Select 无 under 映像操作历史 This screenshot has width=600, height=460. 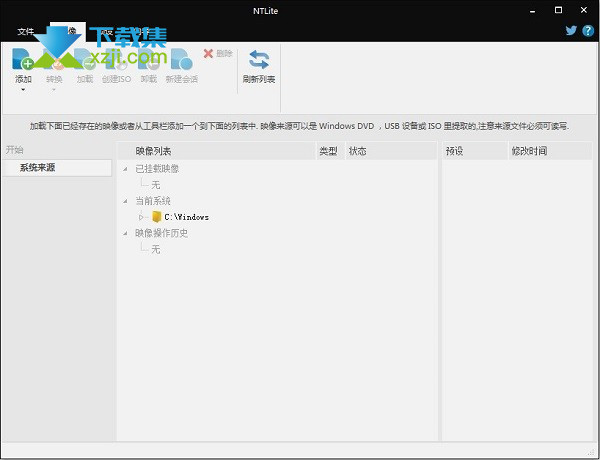coord(155,250)
